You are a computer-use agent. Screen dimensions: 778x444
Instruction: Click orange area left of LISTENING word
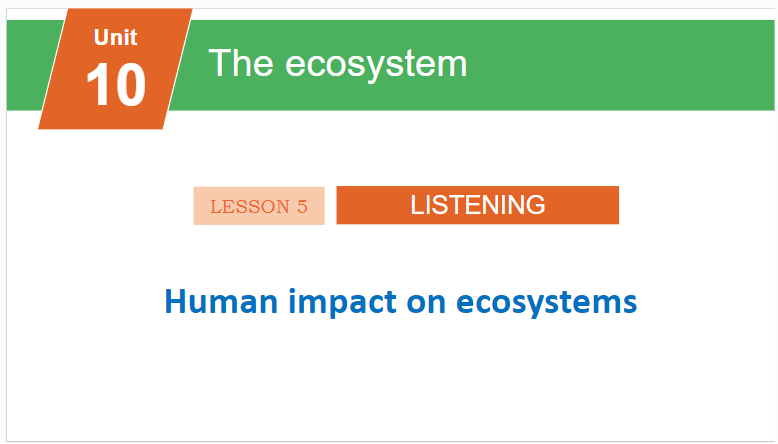click(x=373, y=205)
